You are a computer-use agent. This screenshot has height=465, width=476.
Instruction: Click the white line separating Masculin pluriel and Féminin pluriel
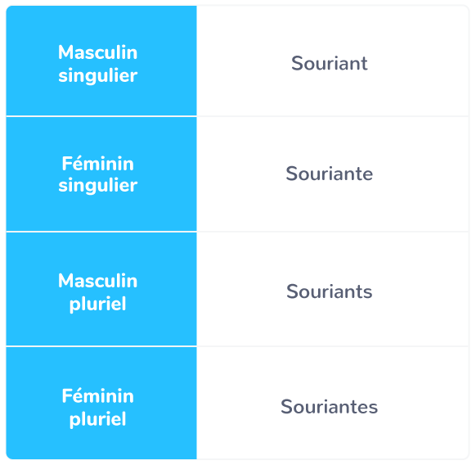101,346
